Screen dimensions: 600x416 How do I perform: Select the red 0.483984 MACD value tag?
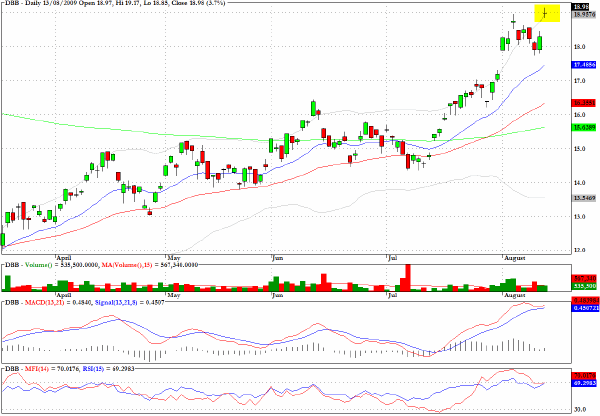(x=585, y=300)
